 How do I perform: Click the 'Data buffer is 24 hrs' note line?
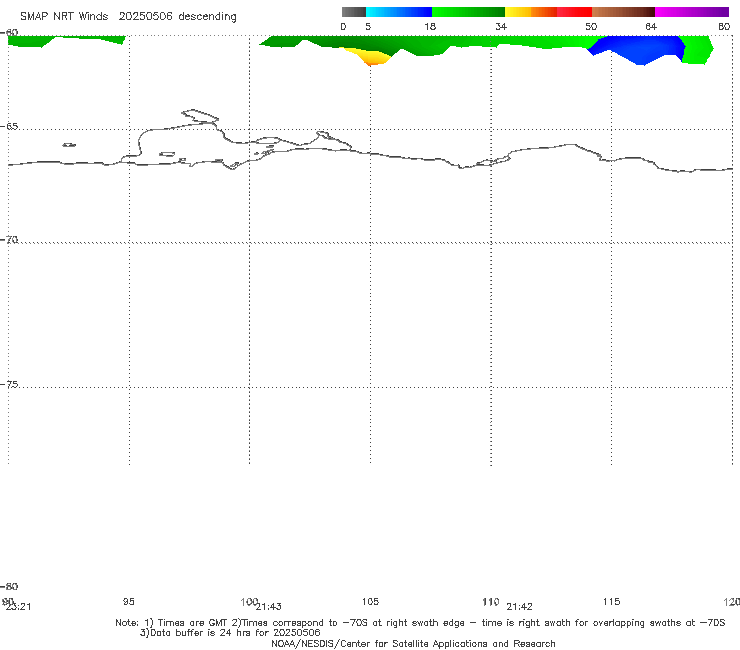230,633
